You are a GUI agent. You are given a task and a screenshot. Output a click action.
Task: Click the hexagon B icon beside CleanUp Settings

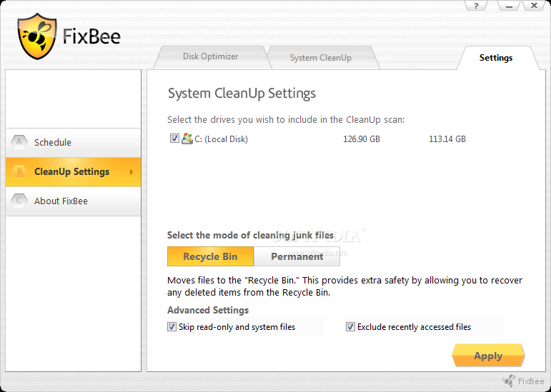pos(19,171)
